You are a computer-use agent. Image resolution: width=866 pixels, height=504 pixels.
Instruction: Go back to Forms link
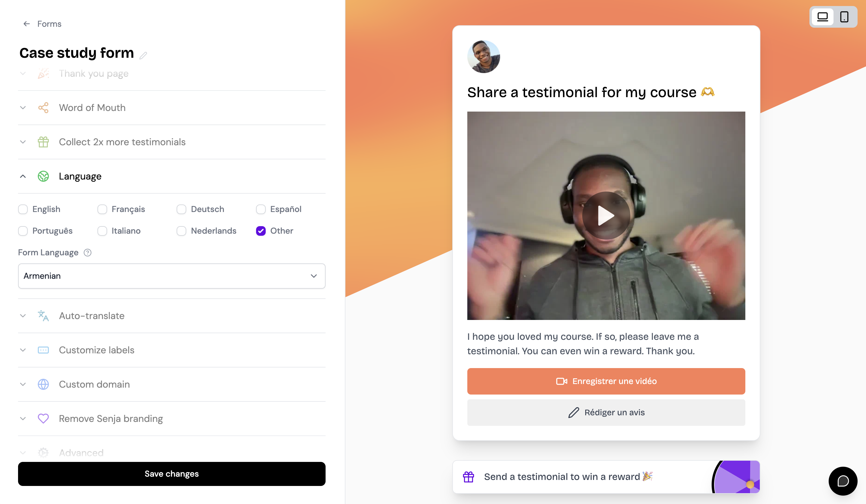pyautogui.click(x=49, y=24)
